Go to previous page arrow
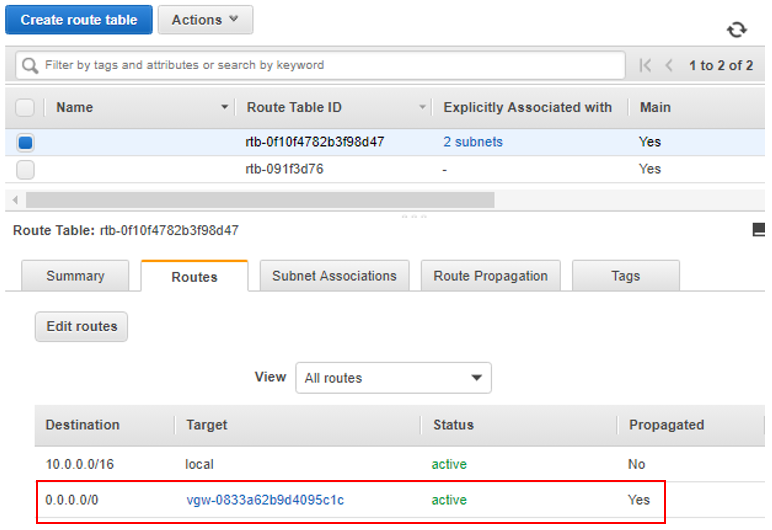The height and width of the screenshot is (530, 772). click(x=669, y=65)
